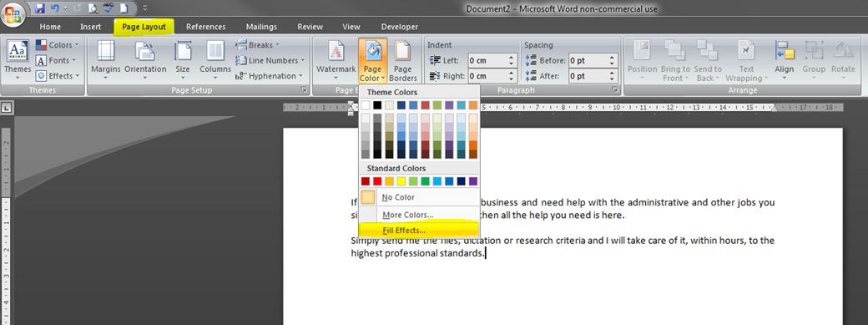Pick the yellow standard color swatch
This screenshot has width=868, height=325.
pos(401,181)
